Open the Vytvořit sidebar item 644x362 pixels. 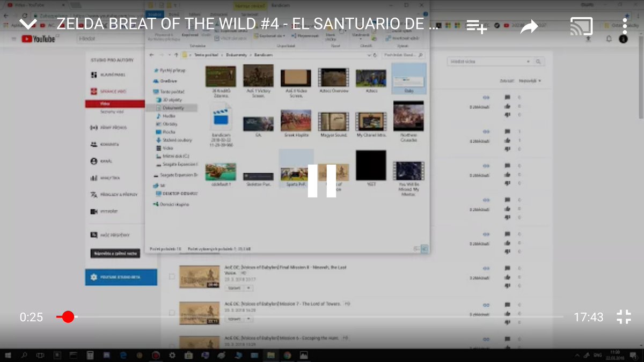105,211
